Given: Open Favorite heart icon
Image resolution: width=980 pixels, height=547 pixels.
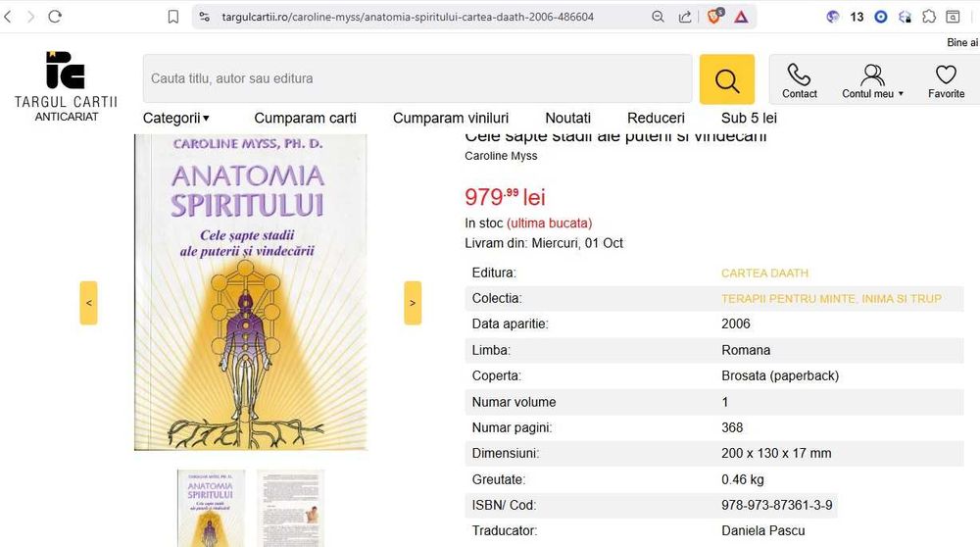Looking at the screenshot, I should 946,81.
